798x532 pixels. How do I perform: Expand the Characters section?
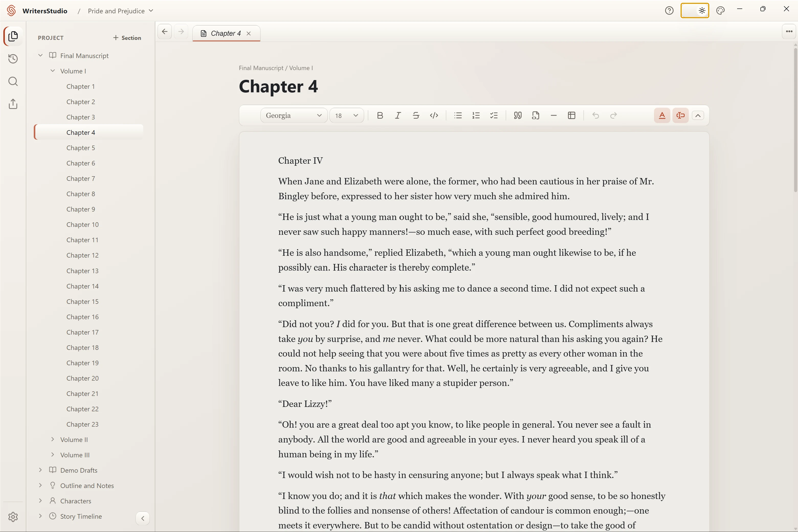click(40, 501)
